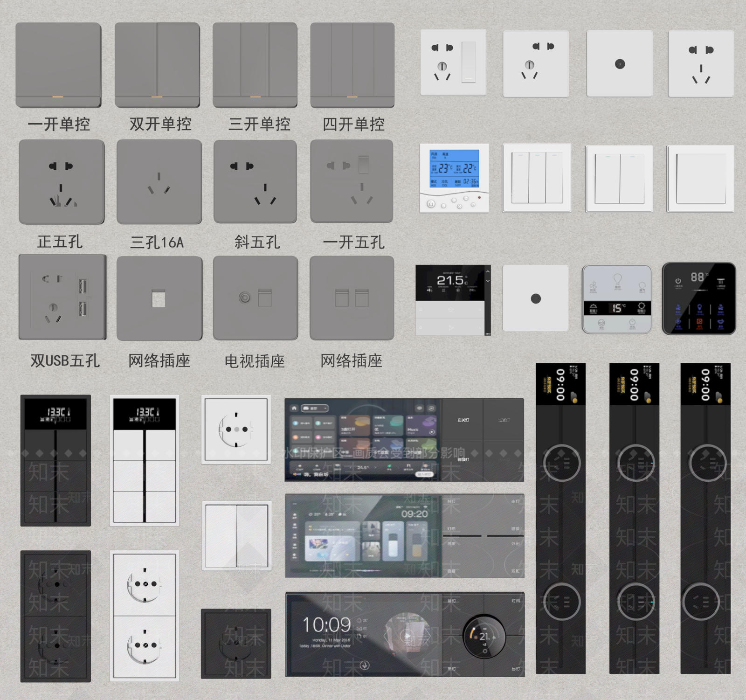The image size is (746, 700).
Task: Select the white three-gang rocker switch
Action: click(x=537, y=178)
